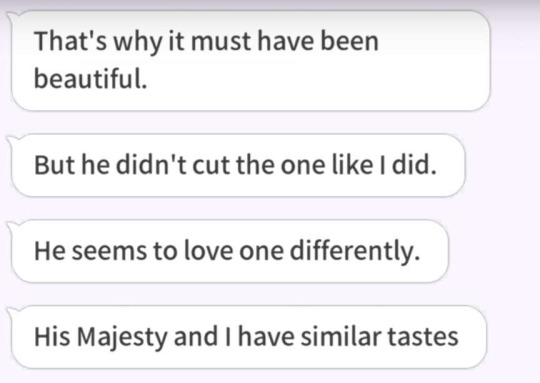Click the word "similar" in the last message
The image size is (540, 383).
click(x=341, y=336)
